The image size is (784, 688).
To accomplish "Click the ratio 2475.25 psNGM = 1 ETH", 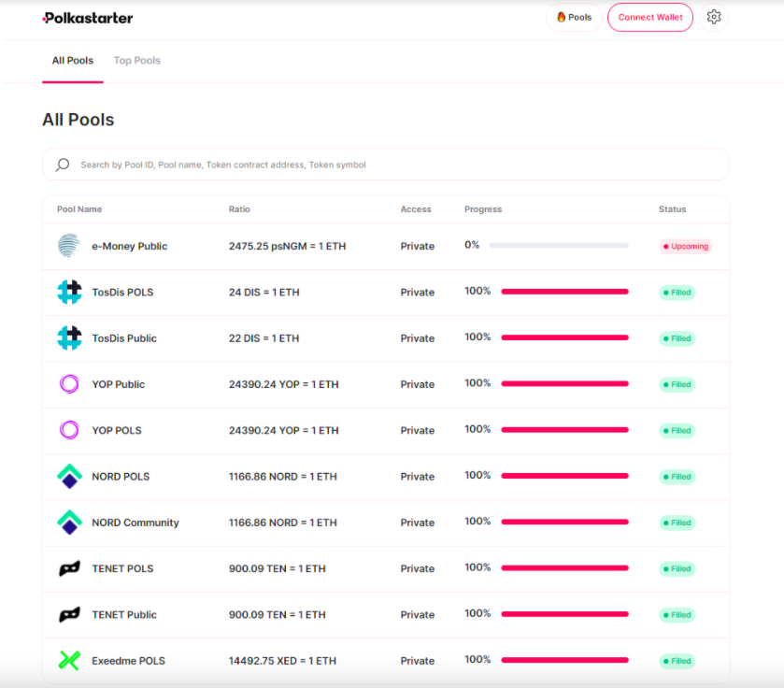I will 288,246.
